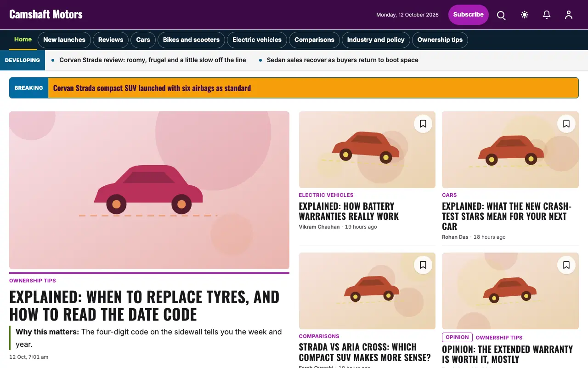Open Comparisons nav pill
Viewport: 588px width, 368px height.
coord(314,40)
